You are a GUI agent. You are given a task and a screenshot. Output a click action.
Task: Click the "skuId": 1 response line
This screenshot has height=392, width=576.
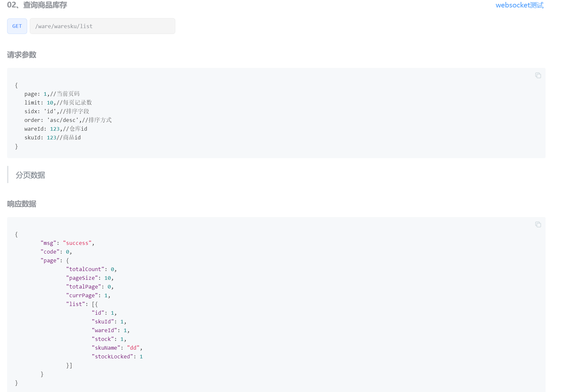(109, 321)
